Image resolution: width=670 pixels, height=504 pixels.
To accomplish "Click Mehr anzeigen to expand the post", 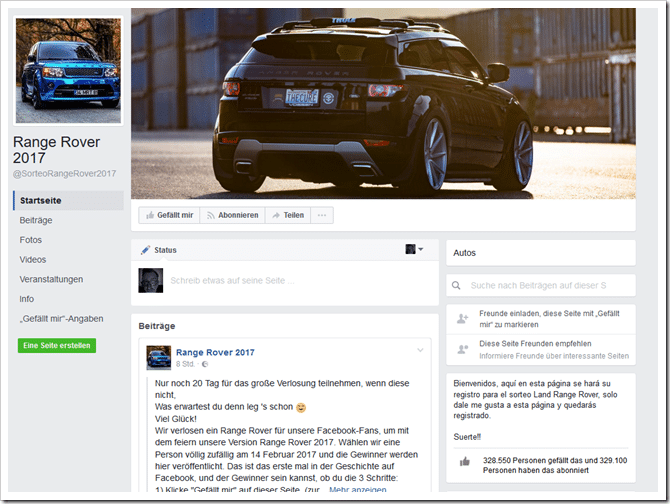I will [358, 489].
